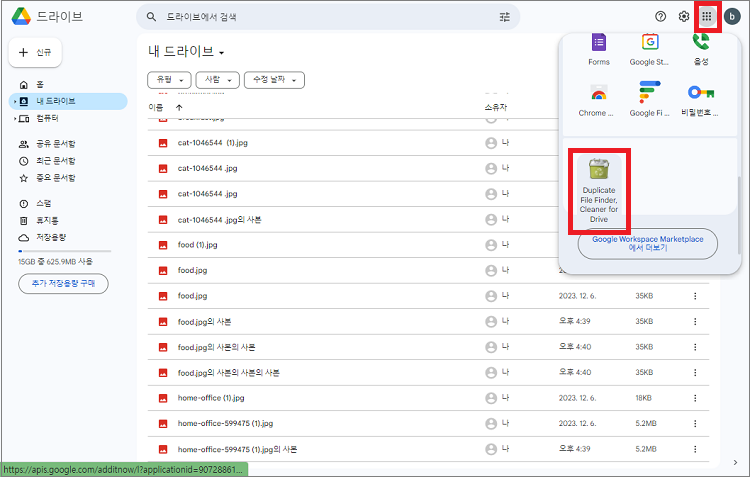750x477 pixels.
Task: Open the Google apps grid launcher
Action: [706, 17]
